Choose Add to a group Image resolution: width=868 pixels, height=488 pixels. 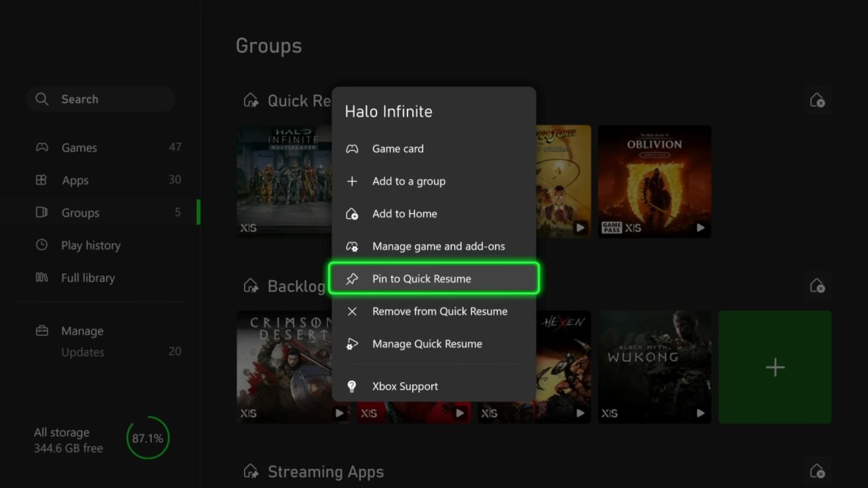click(434, 181)
